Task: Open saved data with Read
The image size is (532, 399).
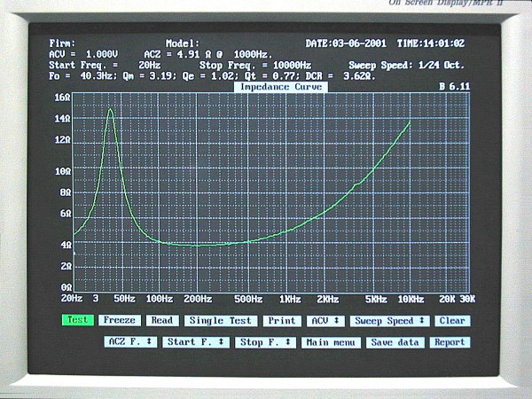Action: [x=162, y=320]
